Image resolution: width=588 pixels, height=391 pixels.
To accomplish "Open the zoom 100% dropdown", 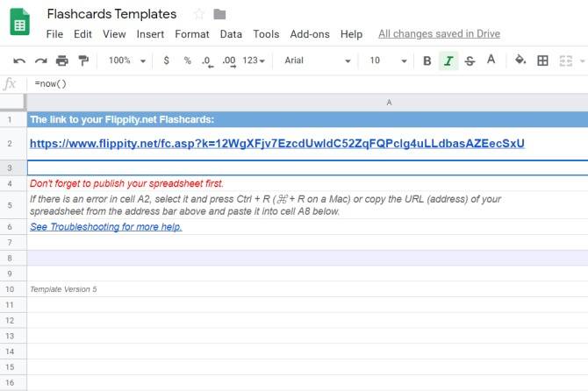I will 126,60.
